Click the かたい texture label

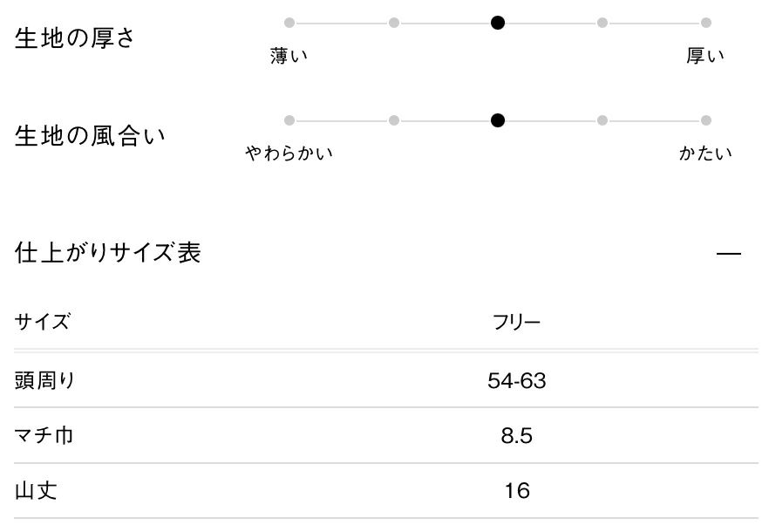pyautogui.click(x=705, y=154)
